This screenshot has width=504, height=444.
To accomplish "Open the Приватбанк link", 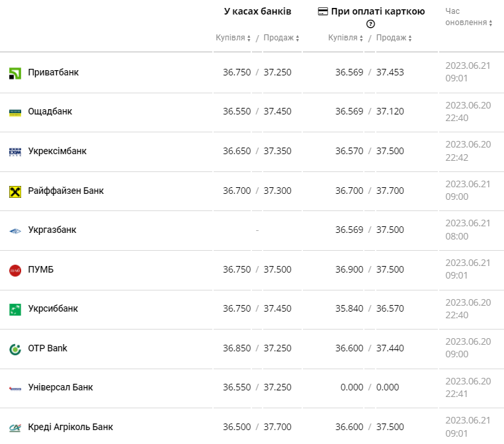I will pyautogui.click(x=54, y=72).
